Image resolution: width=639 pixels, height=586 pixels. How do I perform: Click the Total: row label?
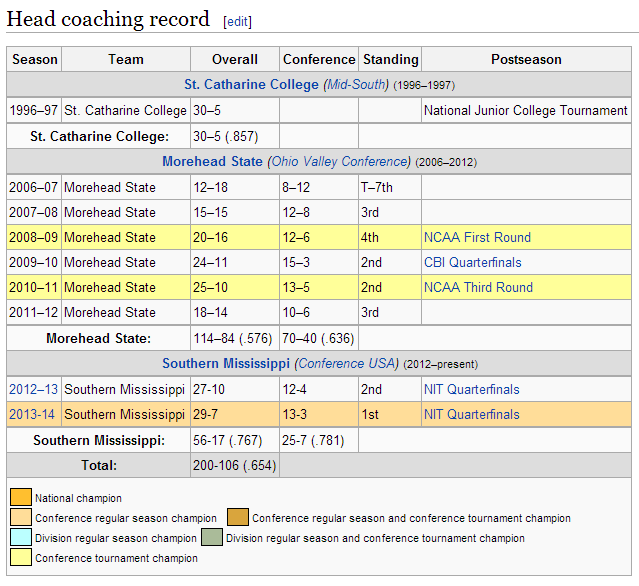click(x=99, y=465)
